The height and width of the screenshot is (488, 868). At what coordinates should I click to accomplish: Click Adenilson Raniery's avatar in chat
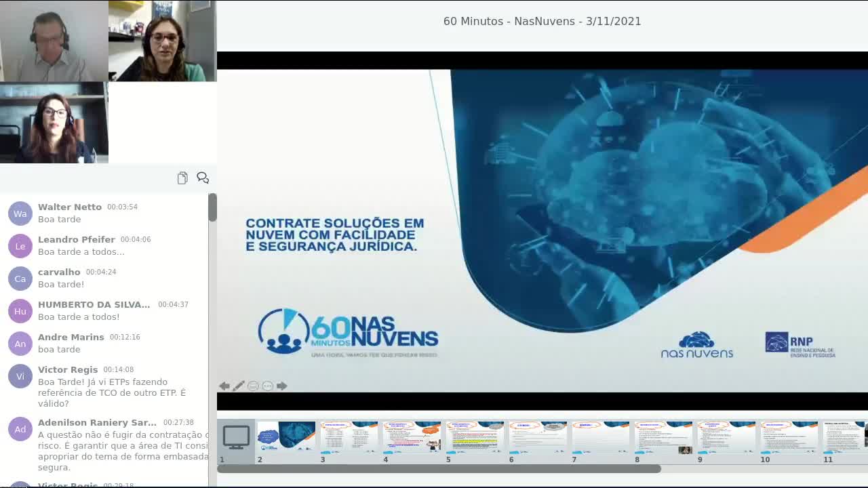pyautogui.click(x=20, y=429)
